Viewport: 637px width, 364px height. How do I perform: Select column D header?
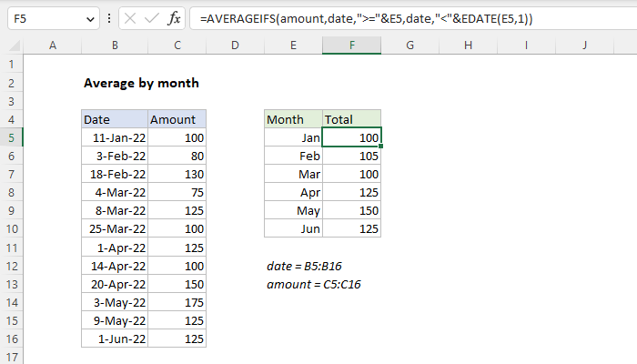[x=235, y=45]
